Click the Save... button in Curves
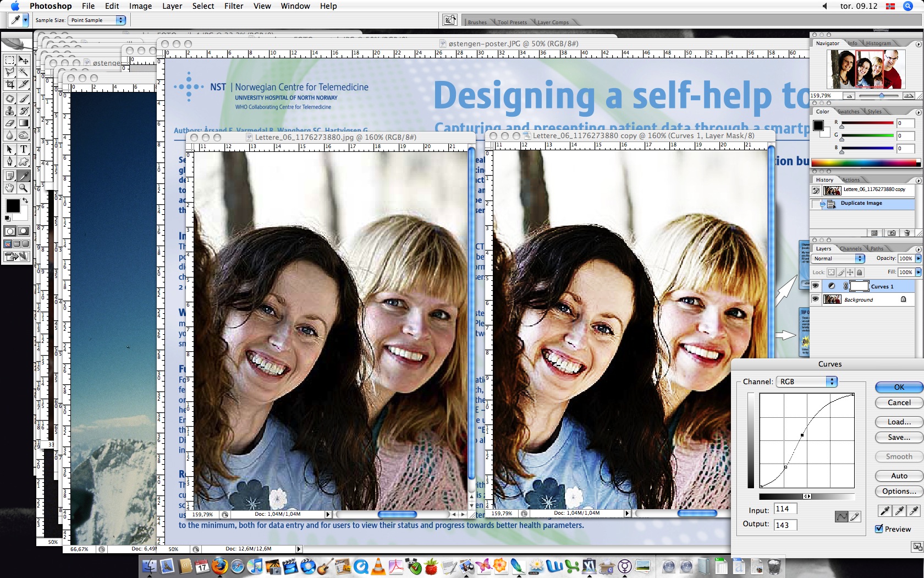The height and width of the screenshot is (578, 924). point(899,437)
